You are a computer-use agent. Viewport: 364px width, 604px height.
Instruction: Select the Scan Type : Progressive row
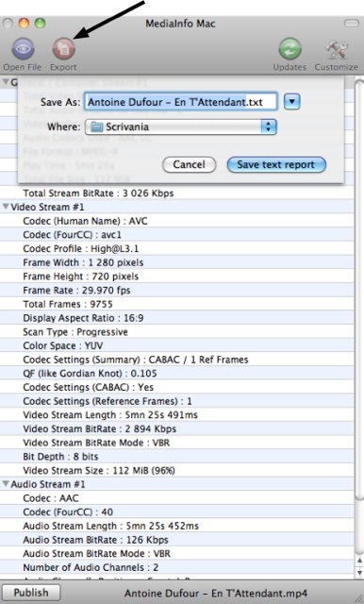[176, 331]
